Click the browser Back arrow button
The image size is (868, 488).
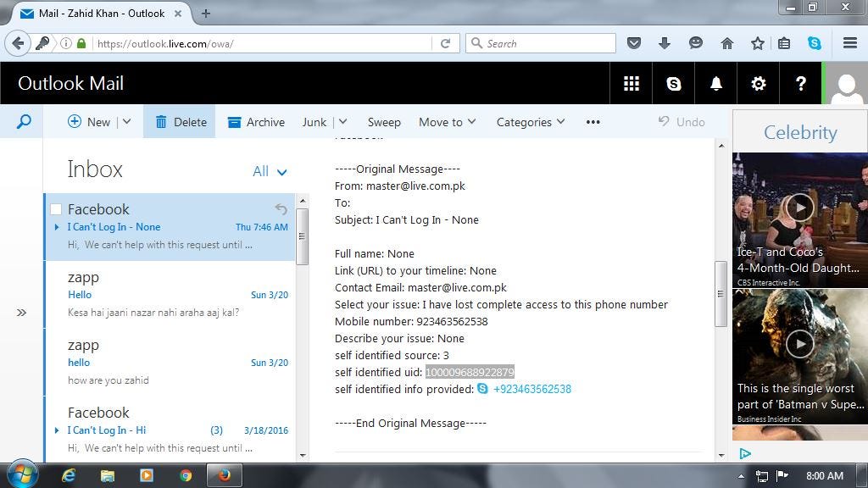click(x=19, y=43)
